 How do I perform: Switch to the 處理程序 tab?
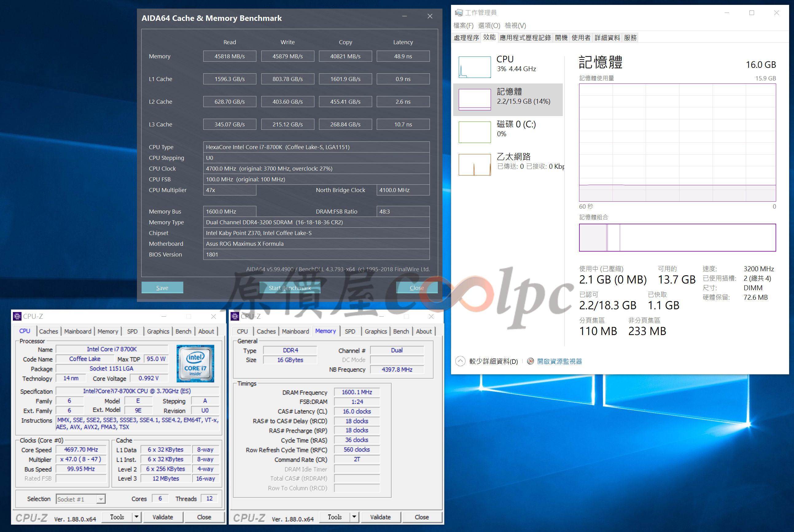pos(466,38)
